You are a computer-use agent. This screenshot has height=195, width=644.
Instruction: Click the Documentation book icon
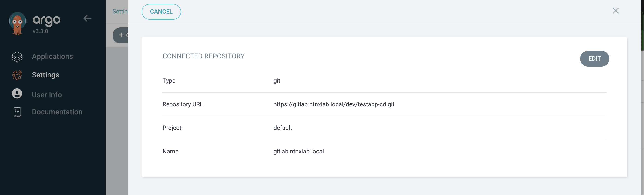click(x=17, y=112)
